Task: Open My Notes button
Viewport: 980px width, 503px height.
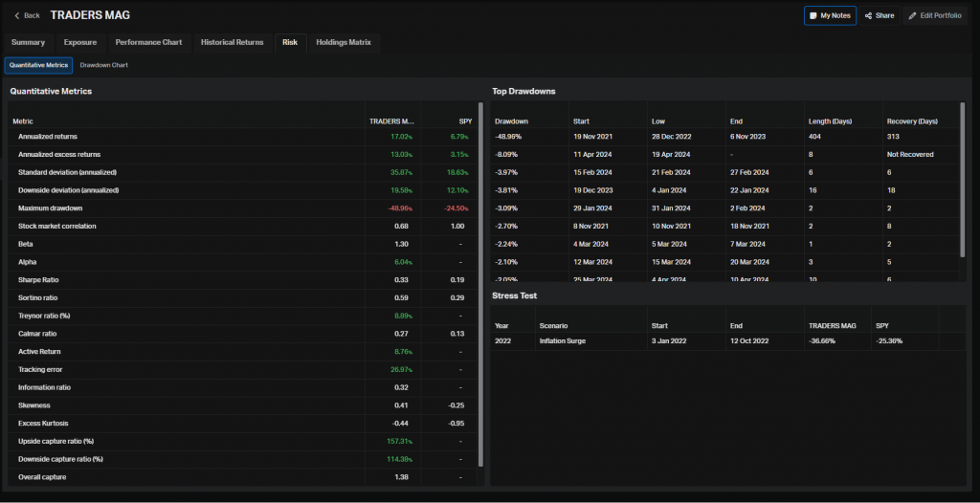Action: tap(830, 15)
